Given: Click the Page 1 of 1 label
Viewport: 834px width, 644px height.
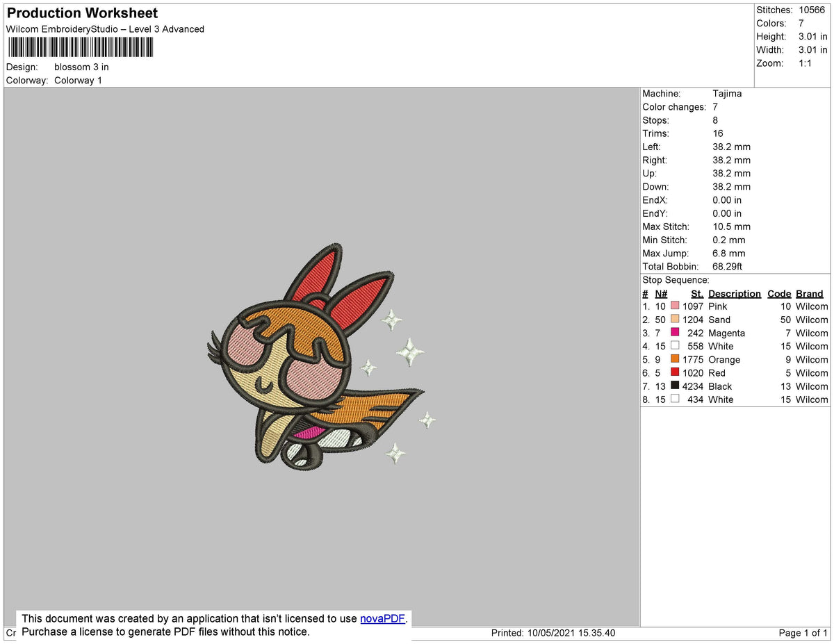Looking at the screenshot, I should pyautogui.click(x=802, y=632).
